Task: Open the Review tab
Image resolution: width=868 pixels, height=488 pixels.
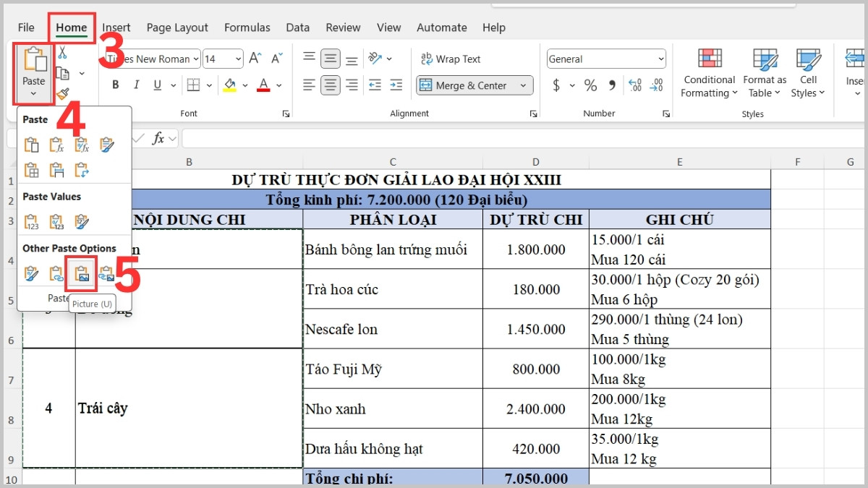Action: 343,27
